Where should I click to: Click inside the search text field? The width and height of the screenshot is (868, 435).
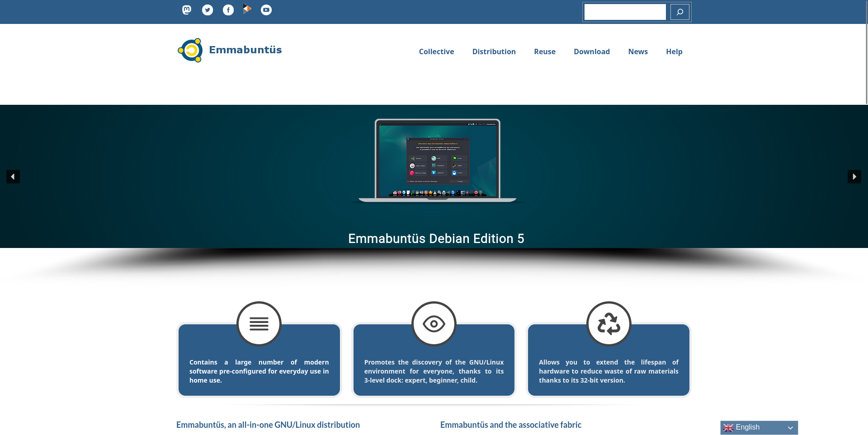[x=625, y=12]
